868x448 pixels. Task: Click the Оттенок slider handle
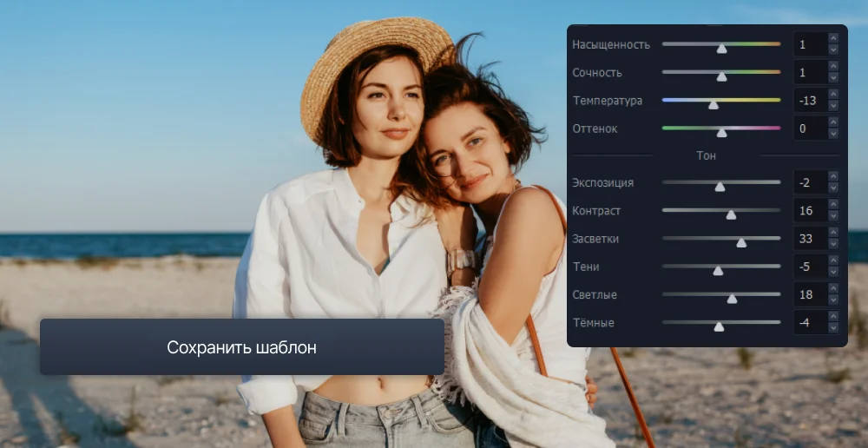[721, 132]
